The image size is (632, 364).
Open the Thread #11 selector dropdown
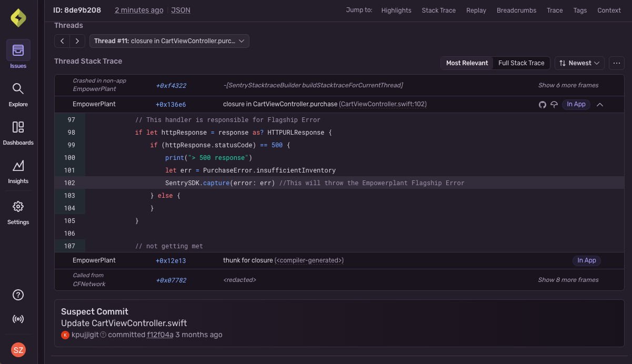tap(169, 41)
